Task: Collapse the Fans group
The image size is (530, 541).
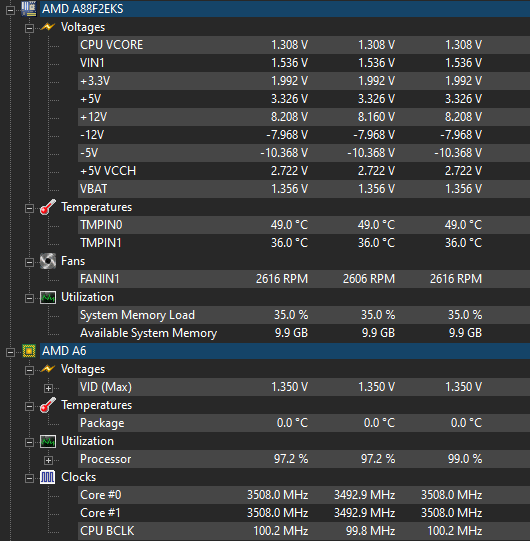Action: (29, 262)
